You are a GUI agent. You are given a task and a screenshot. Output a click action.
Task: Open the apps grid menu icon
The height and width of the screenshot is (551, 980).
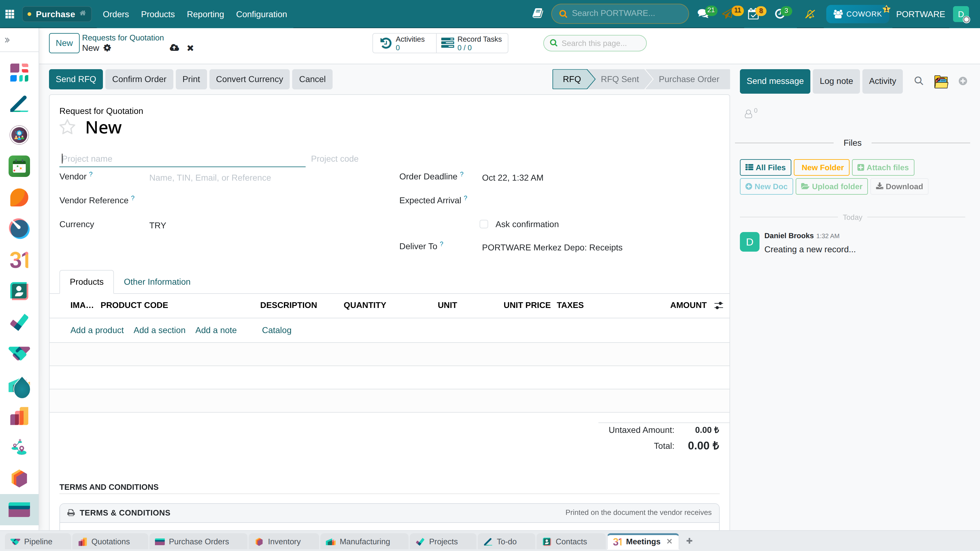(10, 14)
